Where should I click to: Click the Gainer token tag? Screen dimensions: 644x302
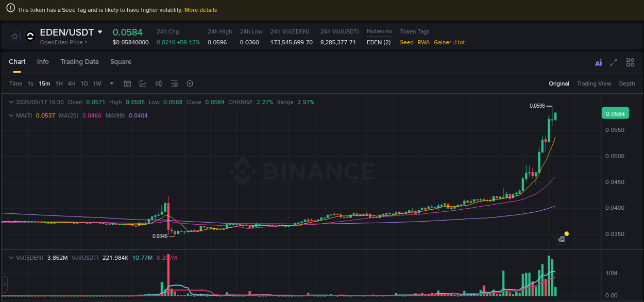point(443,42)
